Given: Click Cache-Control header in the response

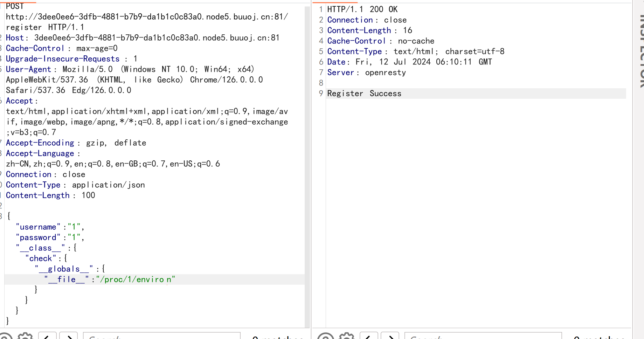Looking at the screenshot, I should 356,41.
